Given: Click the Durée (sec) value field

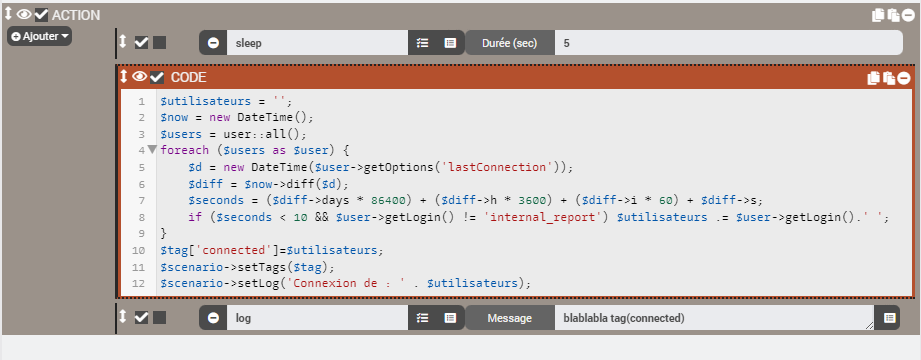Looking at the screenshot, I should [x=728, y=43].
